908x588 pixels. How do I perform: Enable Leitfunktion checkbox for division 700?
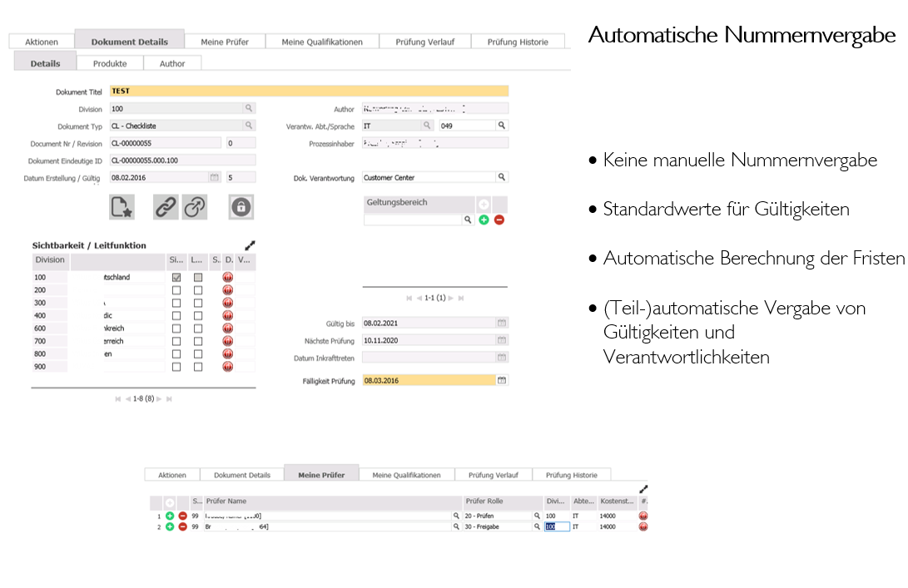point(198,342)
